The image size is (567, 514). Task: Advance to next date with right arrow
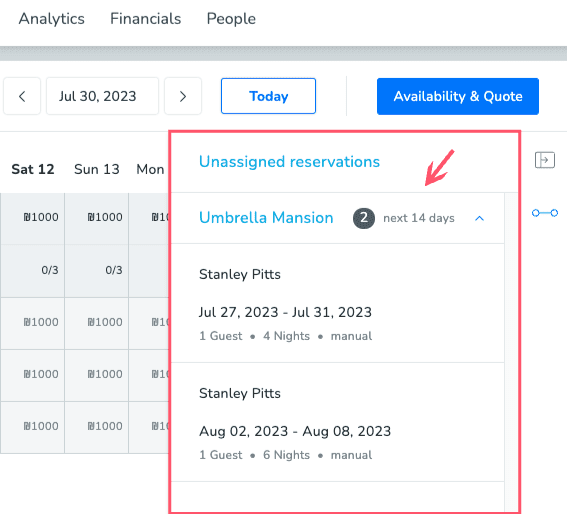click(x=183, y=96)
